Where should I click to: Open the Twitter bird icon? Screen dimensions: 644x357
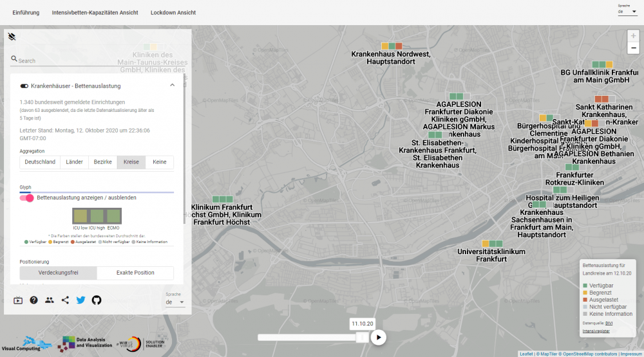pyautogui.click(x=80, y=300)
